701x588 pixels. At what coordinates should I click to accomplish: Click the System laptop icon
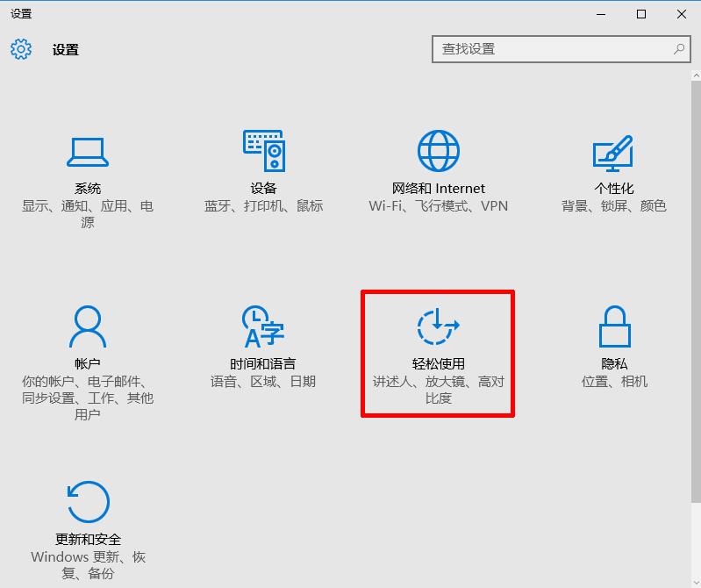pos(88,153)
